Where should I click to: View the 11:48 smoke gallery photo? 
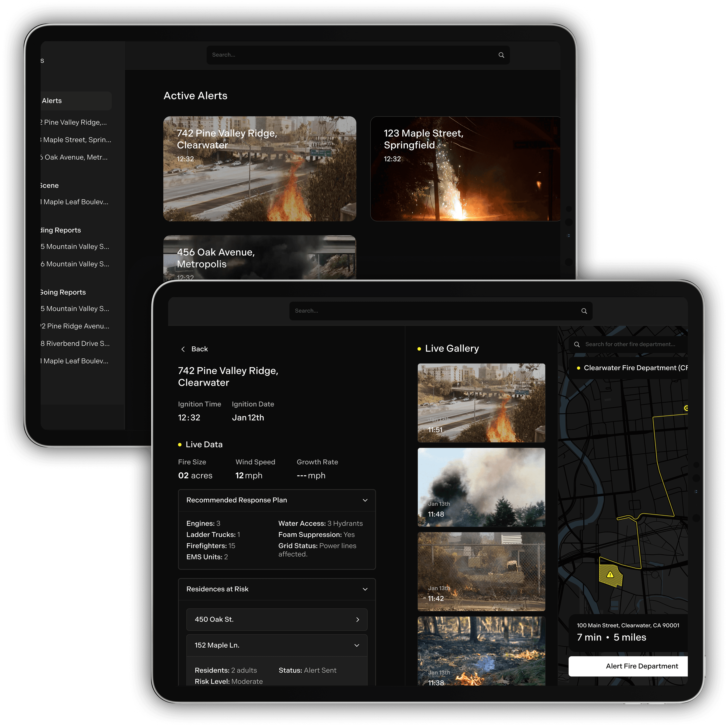coord(481,487)
